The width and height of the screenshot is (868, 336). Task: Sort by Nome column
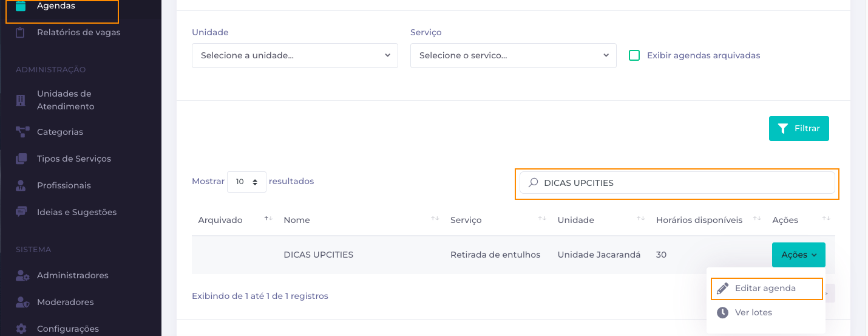[x=361, y=220]
